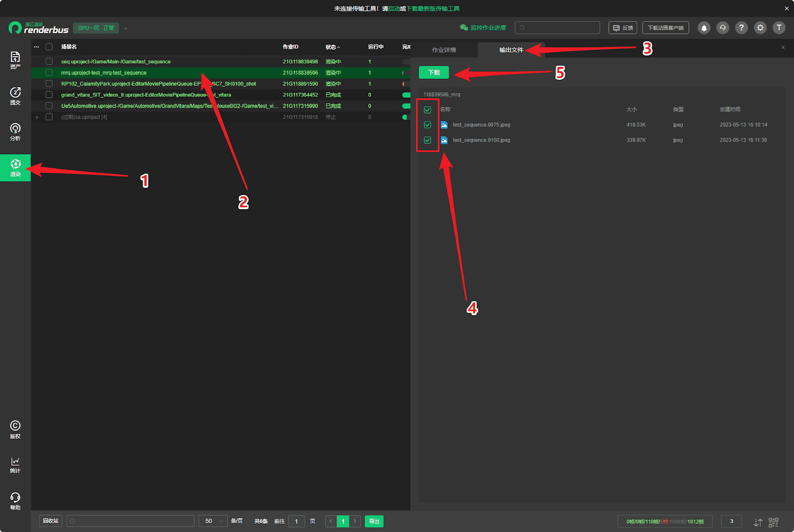794x532 pixels.
Task: Select file name test_sequence.0150.jpeg
Action: coord(481,140)
